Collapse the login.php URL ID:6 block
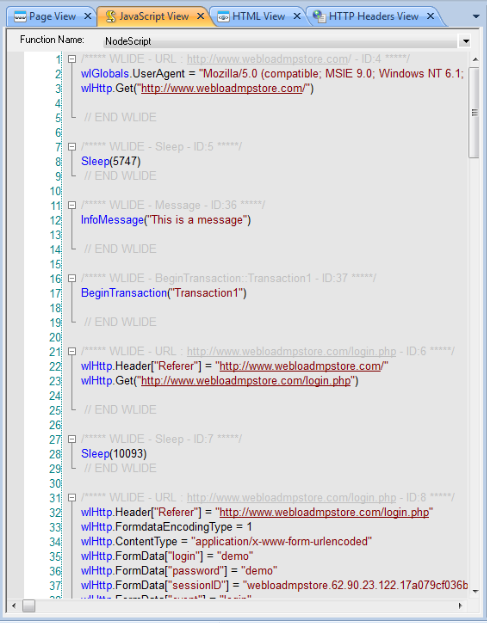Screen dimensions: 488x623 72,352
